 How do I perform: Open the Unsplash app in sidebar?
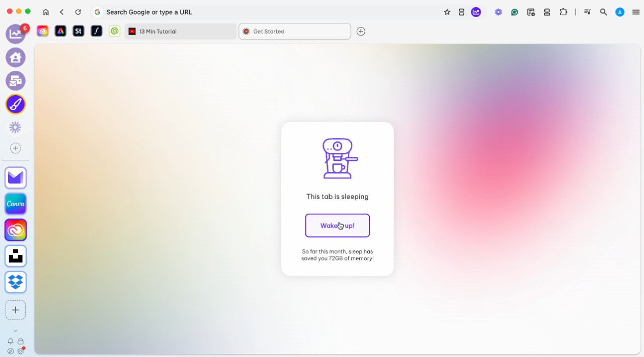click(16, 256)
